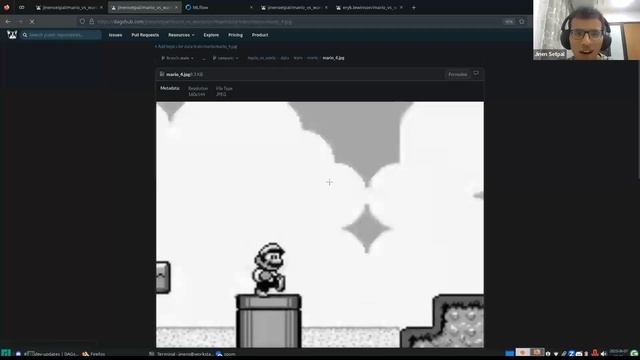Screen dimensions: 640x360
Task: Click the Zoom icon in the system tray
Action: (571, 353)
